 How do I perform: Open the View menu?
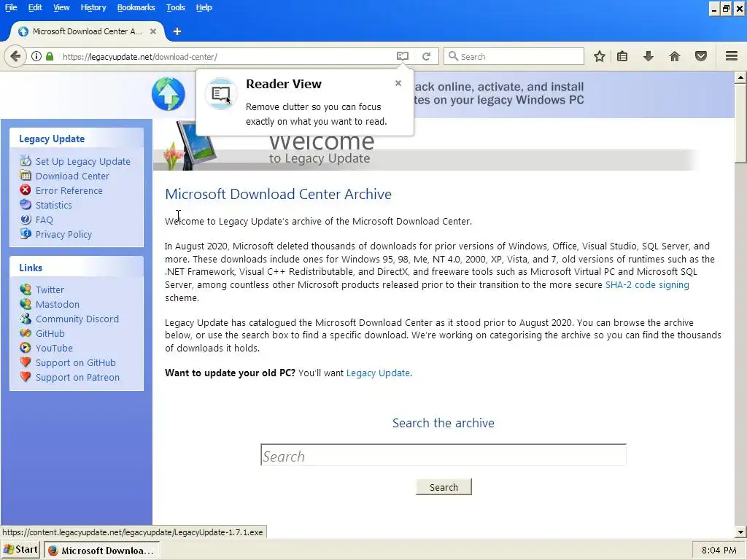[x=61, y=7]
